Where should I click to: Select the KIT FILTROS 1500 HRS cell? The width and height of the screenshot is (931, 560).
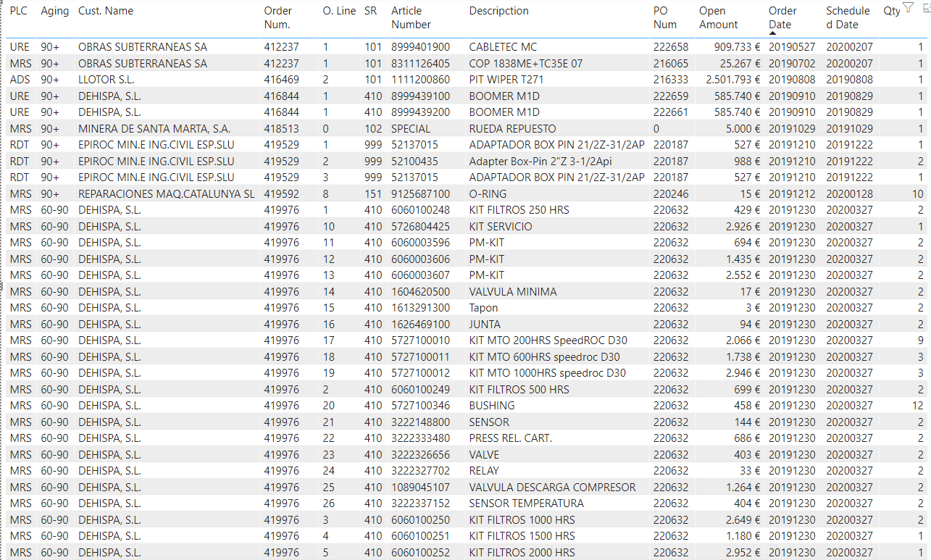[x=522, y=536]
